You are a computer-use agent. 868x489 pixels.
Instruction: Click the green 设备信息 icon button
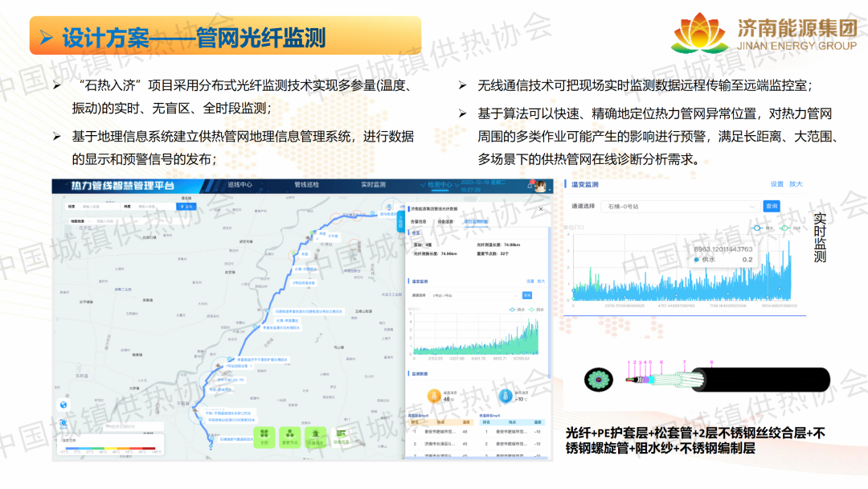tap(342, 436)
